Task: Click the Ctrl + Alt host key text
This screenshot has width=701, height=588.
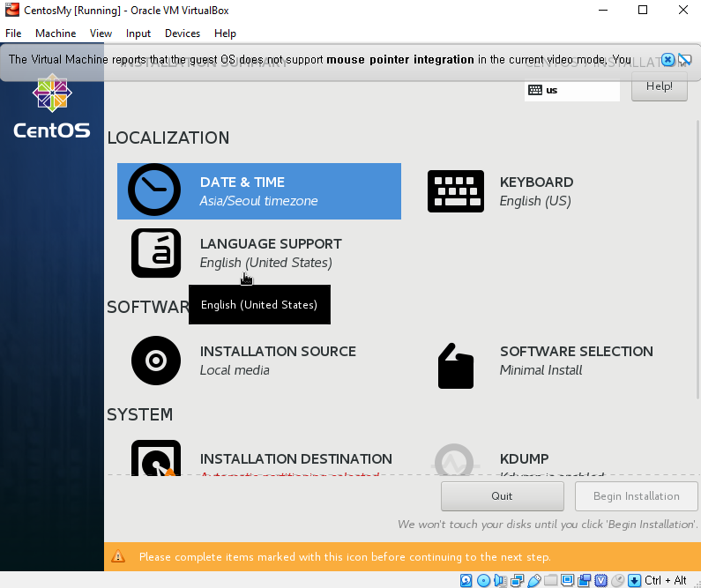Action: click(x=665, y=580)
